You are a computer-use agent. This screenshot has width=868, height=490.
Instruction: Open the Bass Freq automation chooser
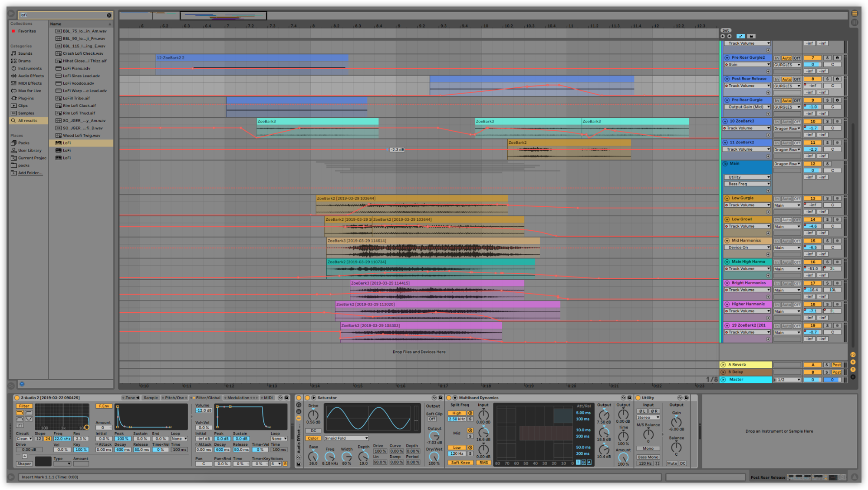pos(747,184)
